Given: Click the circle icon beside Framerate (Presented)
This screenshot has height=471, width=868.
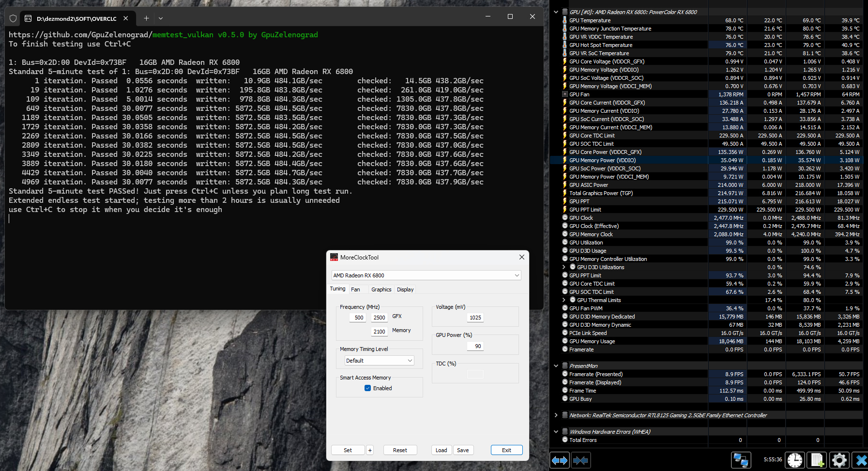Looking at the screenshot, I should pos(564,374).
